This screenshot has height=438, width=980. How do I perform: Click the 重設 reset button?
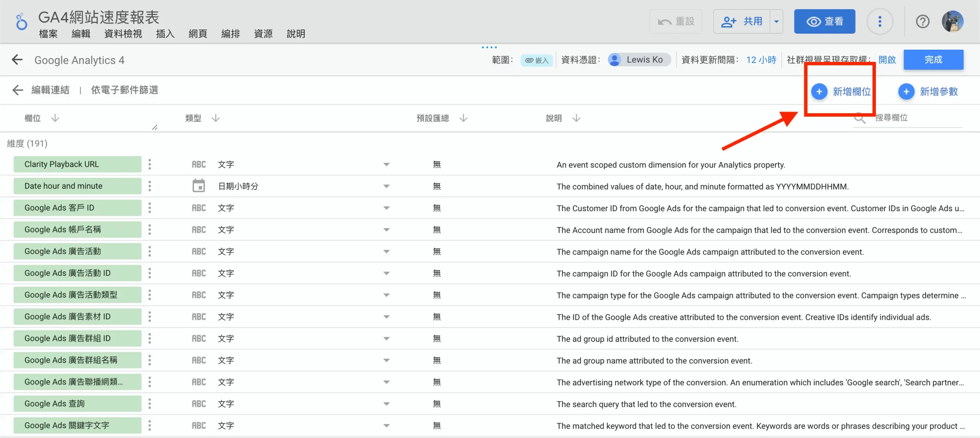[x=676, y=21]
